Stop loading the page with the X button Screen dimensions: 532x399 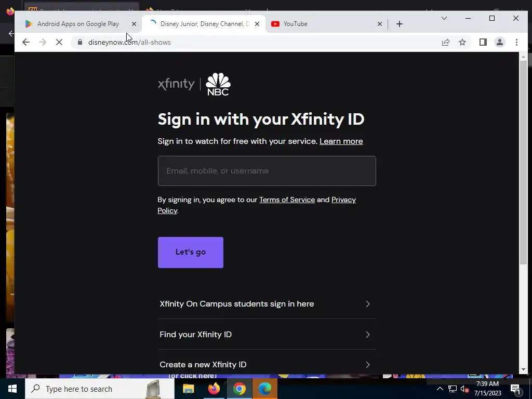59,42
